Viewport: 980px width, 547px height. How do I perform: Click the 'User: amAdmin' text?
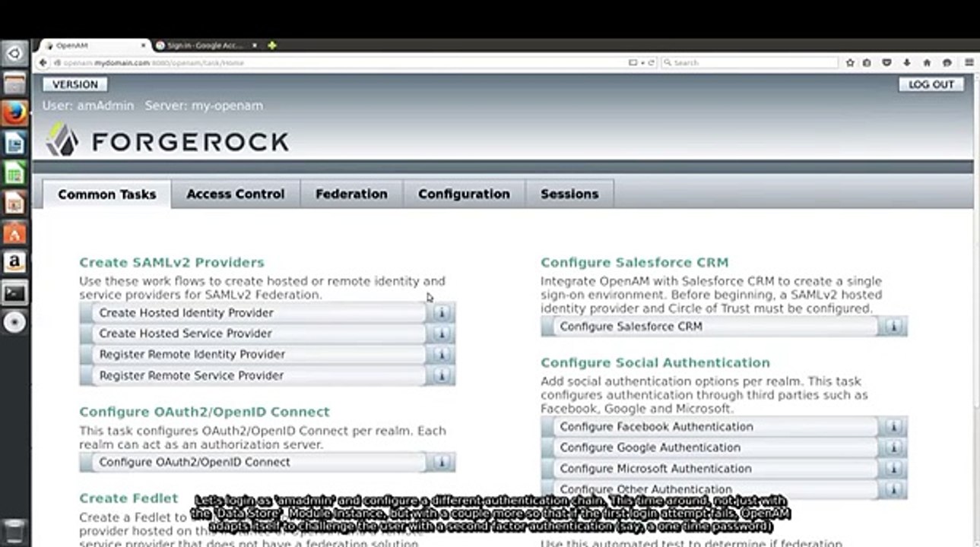click(88, 106)
